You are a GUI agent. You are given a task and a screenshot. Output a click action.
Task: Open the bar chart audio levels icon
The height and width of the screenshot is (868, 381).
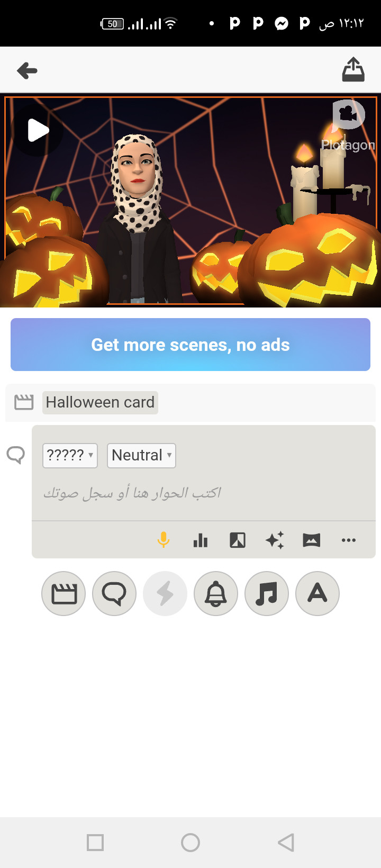201,540
